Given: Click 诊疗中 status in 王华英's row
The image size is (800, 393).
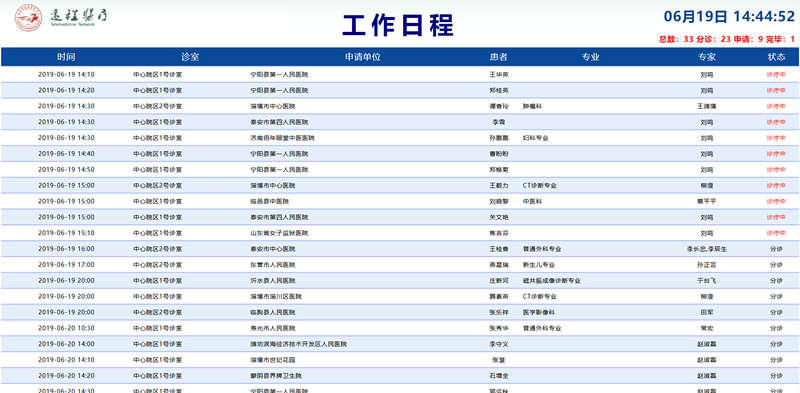Looking at the screenshot, I should point(776,75).
